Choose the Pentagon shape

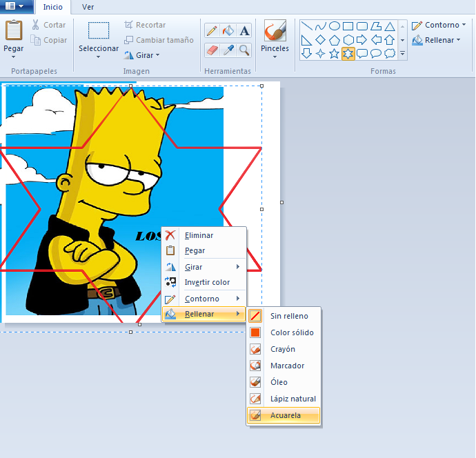(334, 40)
